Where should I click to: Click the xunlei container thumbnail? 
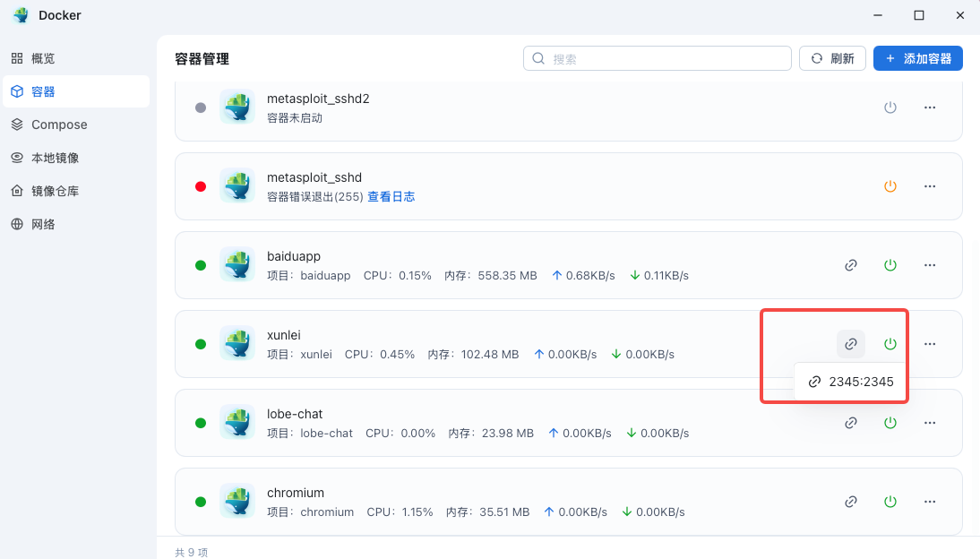[x=237, y=343]
